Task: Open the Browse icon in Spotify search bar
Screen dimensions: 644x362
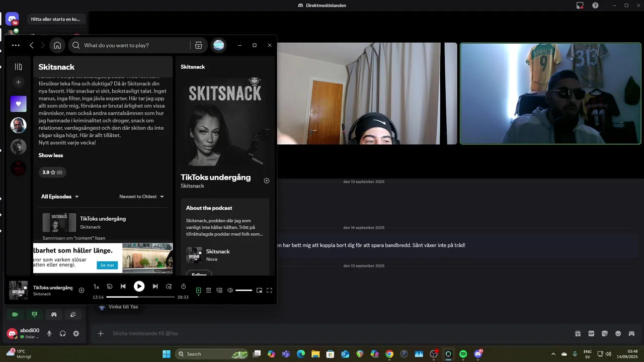Action: 198,45
